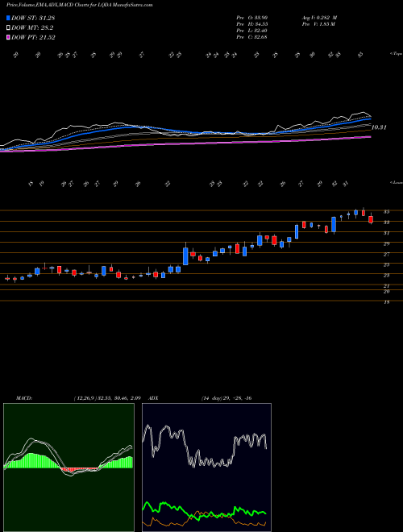Click the 'Pre O: 33.90' open value
The image size is (403, 532).
251,18
